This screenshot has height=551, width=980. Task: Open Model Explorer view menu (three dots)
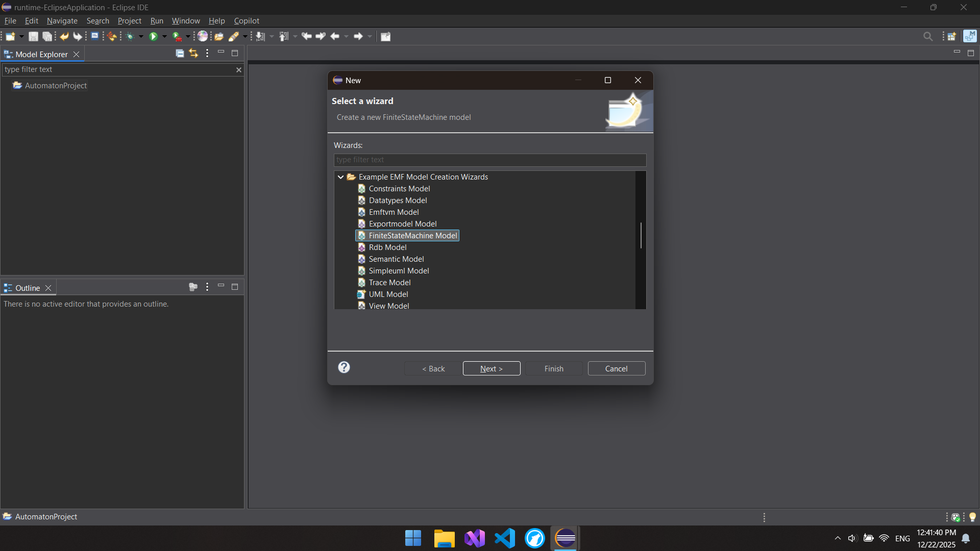pyautogui.click(x=207, y=53)
